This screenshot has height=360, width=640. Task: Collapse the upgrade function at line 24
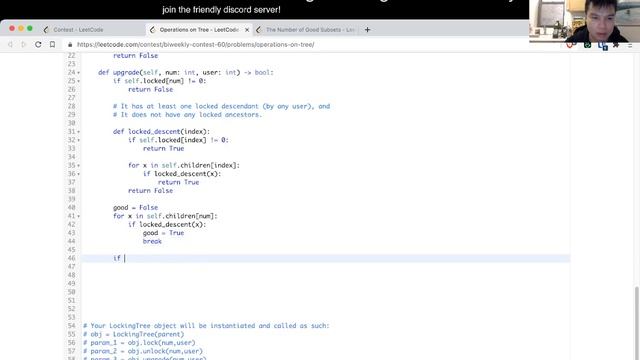coord(78,73)
